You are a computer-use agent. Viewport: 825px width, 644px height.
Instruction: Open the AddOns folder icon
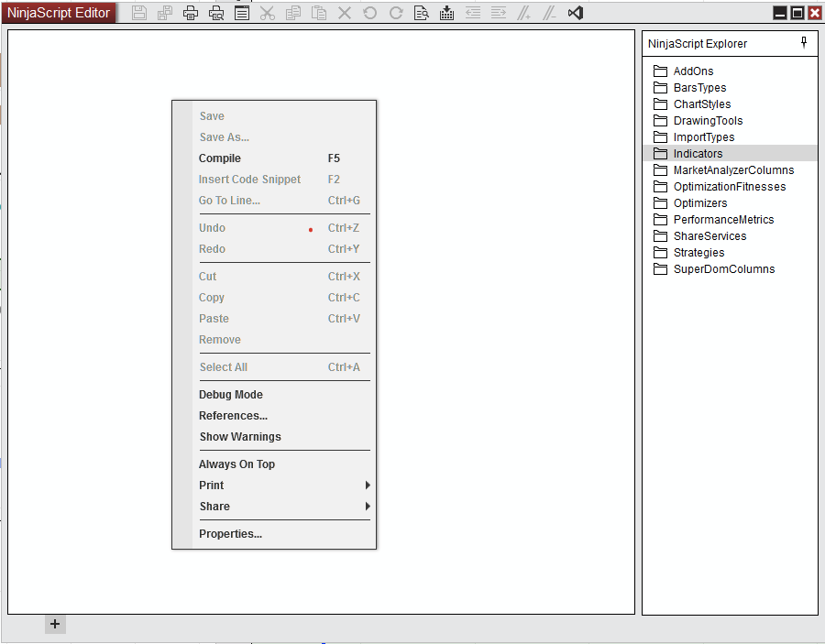[x=660, y=71]
